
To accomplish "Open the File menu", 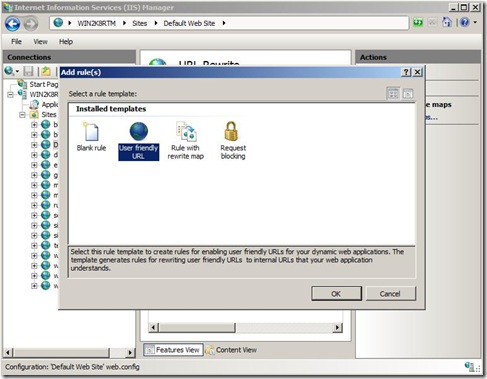I will point(16,42).
